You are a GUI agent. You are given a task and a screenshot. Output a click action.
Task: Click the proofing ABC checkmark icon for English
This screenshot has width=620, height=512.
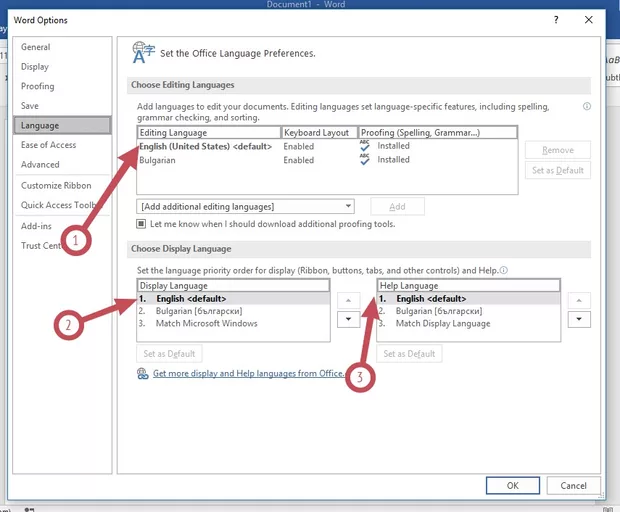pos(365,146)
